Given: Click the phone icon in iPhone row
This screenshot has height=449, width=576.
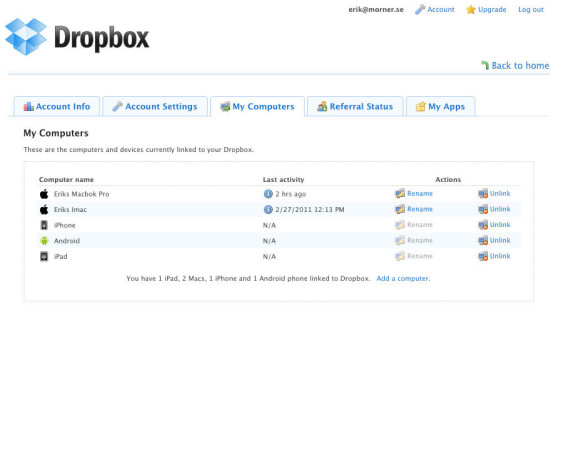Looking at the screenshot, I should coord(44,225).
